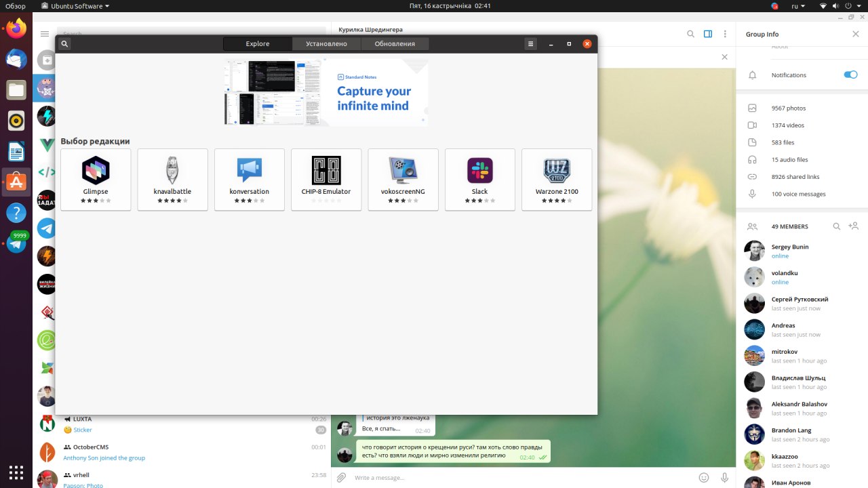The height and width of the screenshot is (488, 868).
Task: Open Telegram chat three-dot menu
Action: coord(725,34)
